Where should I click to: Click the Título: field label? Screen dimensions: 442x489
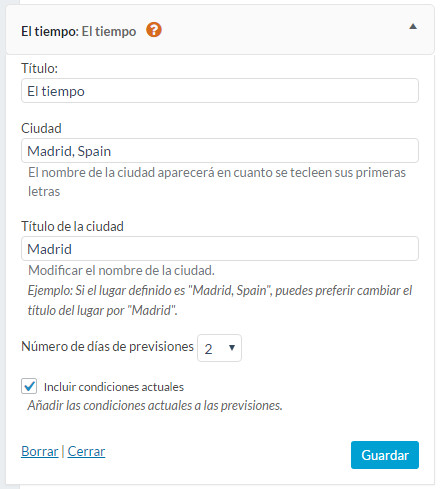(x=39, y=68)
